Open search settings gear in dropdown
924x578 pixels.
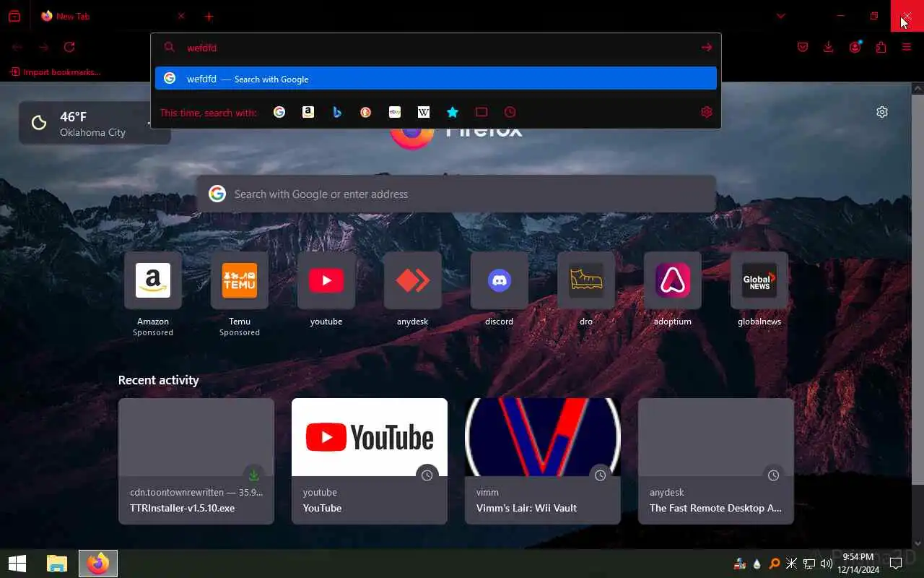tap(707, 112)
